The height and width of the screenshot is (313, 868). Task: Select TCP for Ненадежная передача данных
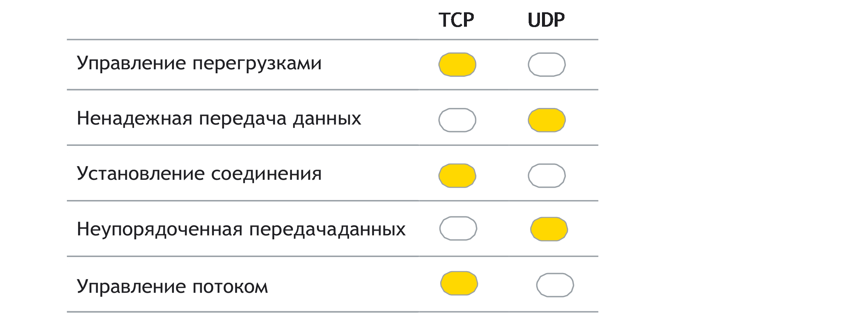(x=457, y=120)
